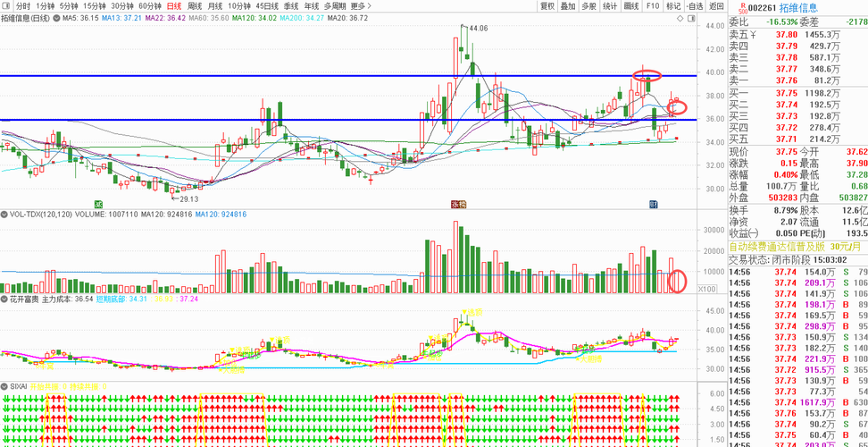Toggle 复权 price adjustment
Screen dimensions: 868x447
(547, 6)
